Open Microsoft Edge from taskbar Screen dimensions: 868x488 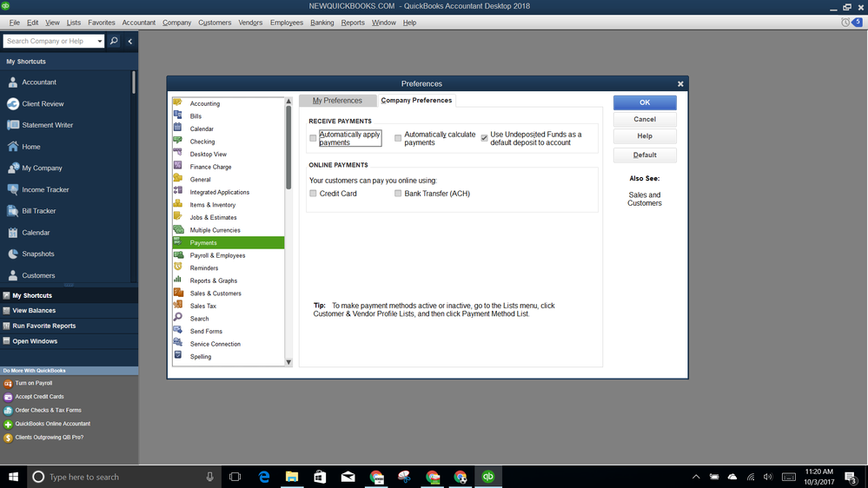tap(264, 477)
